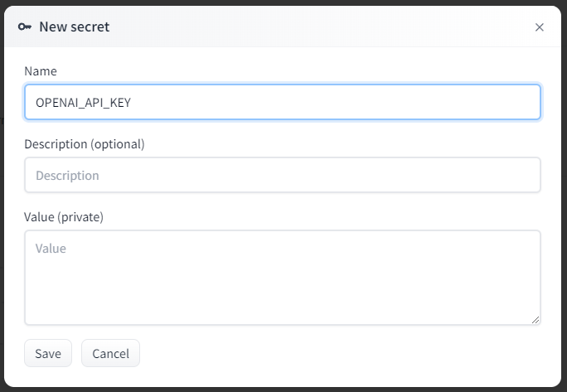Viewport: 567px width, 392px height.
Task: Click the key icon beside New secret
Action: [25, 27]
